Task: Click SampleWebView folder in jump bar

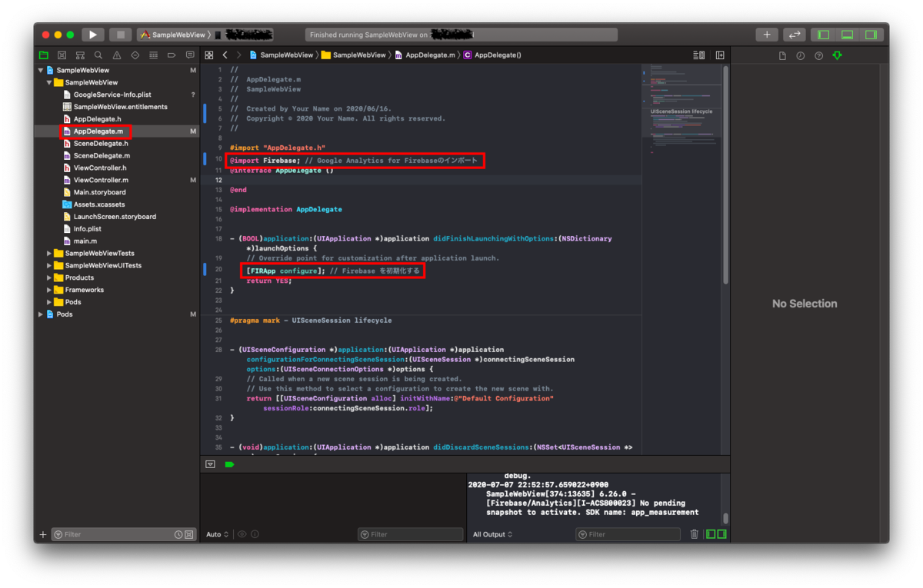Action: tap(354, 55)
